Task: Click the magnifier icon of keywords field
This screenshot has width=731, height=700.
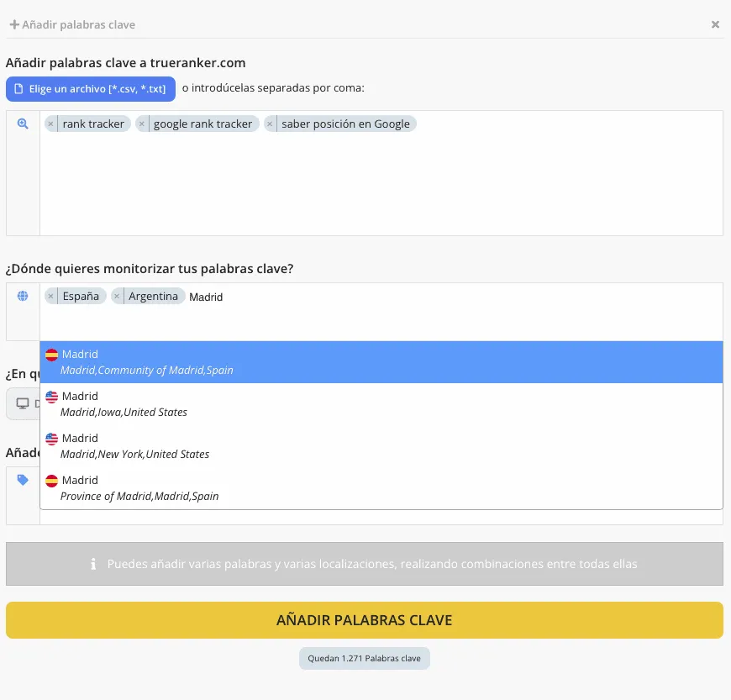Action: 23,124
